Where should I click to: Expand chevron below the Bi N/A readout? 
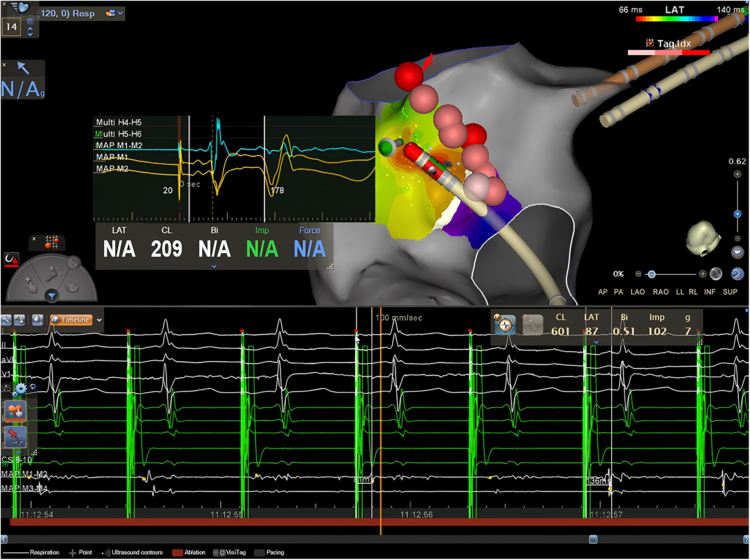[x=214, y=267]
